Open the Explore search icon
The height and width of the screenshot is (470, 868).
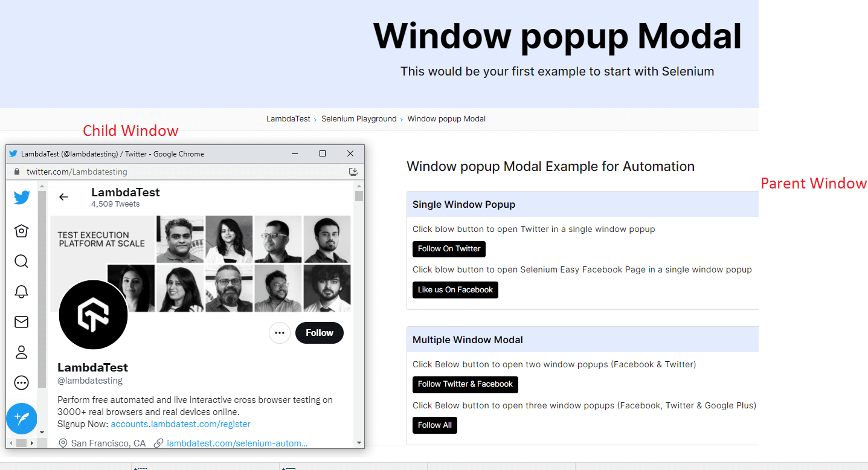point(21,261)
